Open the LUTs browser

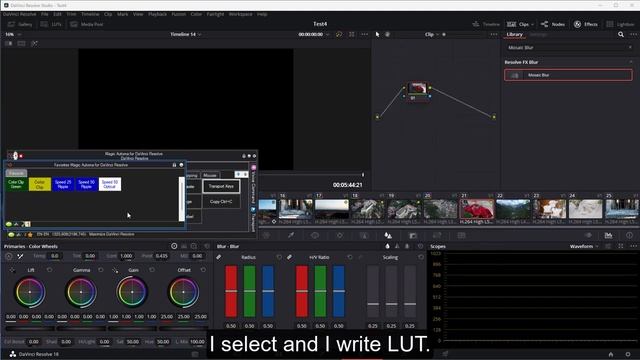click(x=51, y=24)
